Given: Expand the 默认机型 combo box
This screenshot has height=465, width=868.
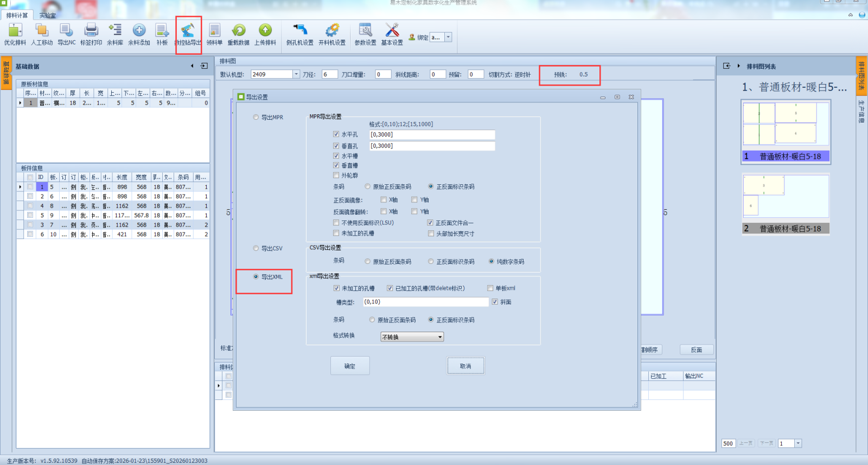Looking at the screenshot, I should 296,74.
